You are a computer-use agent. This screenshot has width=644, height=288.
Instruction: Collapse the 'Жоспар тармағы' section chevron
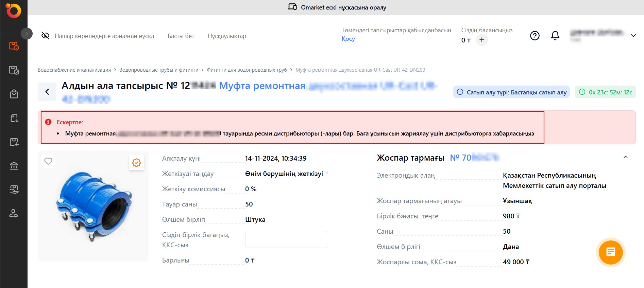(x=626, y=157)
